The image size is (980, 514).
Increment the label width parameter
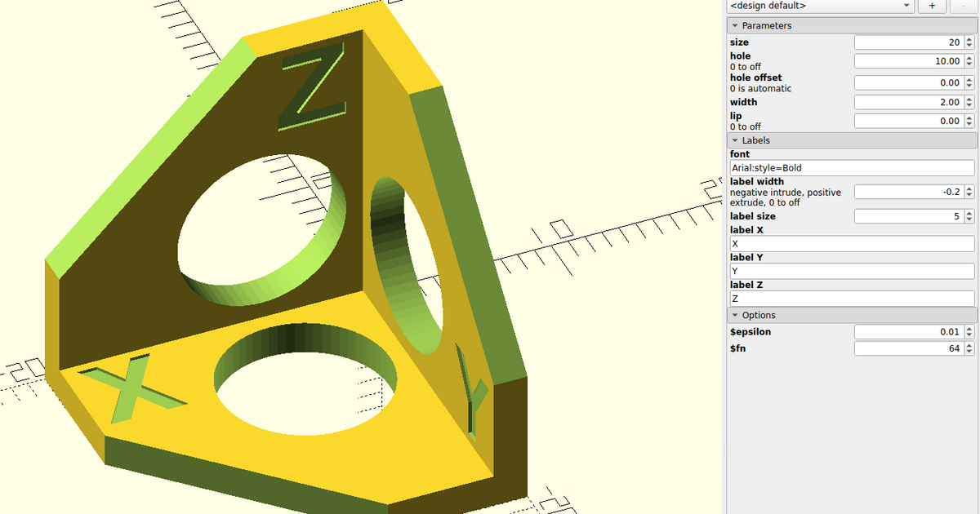tap(969, 188)
